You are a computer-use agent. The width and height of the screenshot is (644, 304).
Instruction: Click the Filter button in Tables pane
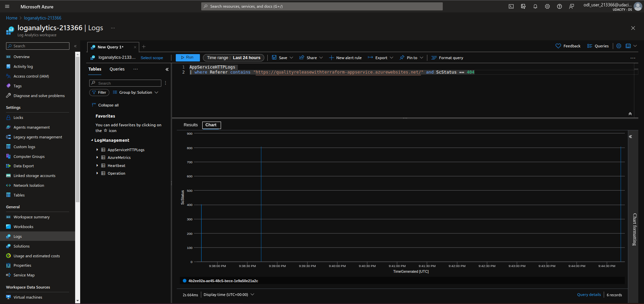click(x=99, y=92)
